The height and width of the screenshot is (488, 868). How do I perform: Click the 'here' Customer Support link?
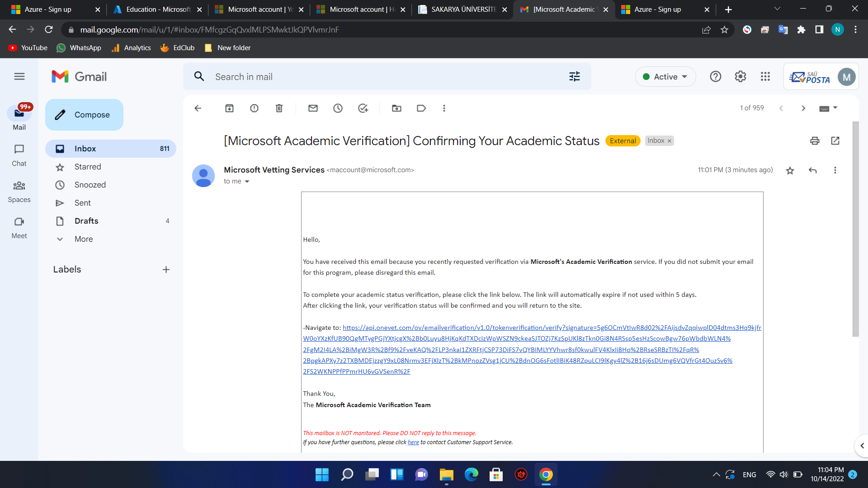[413, 442]
